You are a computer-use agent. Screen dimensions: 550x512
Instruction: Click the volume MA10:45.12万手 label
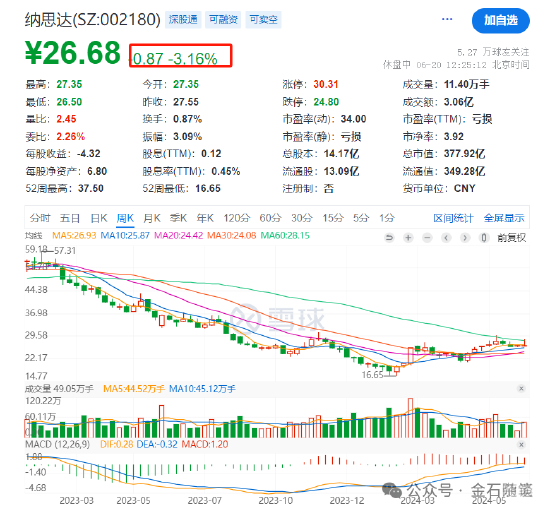click(x=202, y=389)
